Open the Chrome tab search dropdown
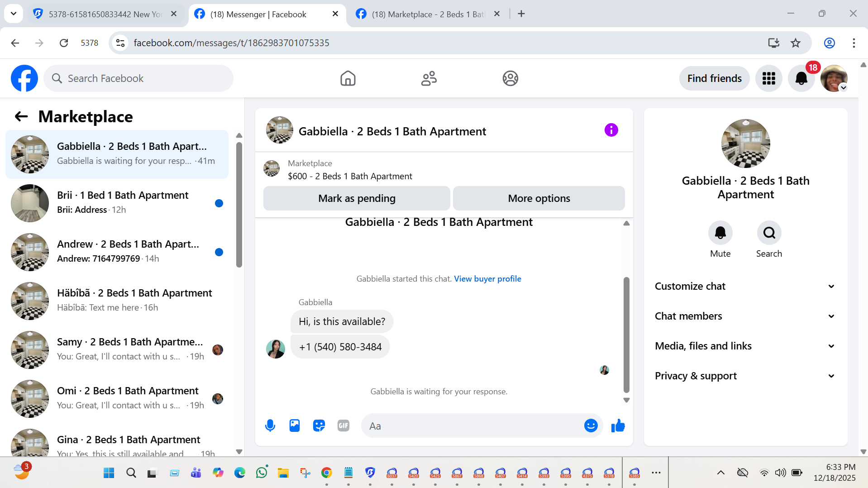The image size is (868, 488). coord(14,14)
